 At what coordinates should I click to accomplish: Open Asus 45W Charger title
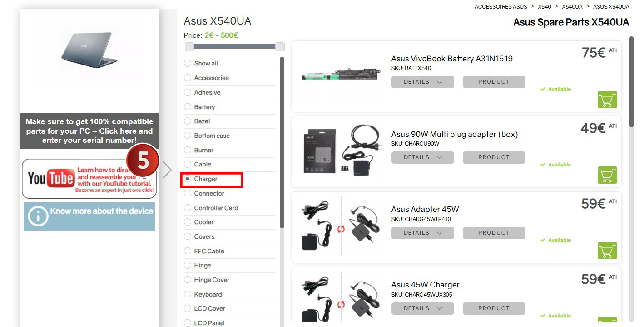tap(426, 285)
